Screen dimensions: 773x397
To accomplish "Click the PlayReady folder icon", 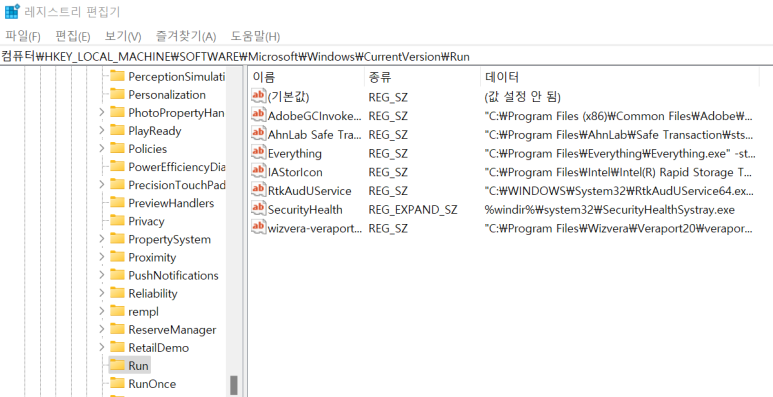I will pyautogui.click(x=117, y=131).
